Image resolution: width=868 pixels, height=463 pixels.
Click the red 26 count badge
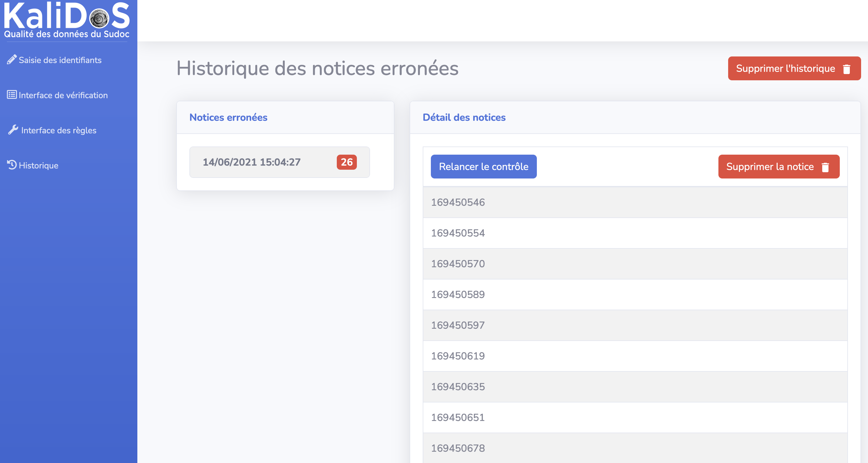click(x=347, y=162)
